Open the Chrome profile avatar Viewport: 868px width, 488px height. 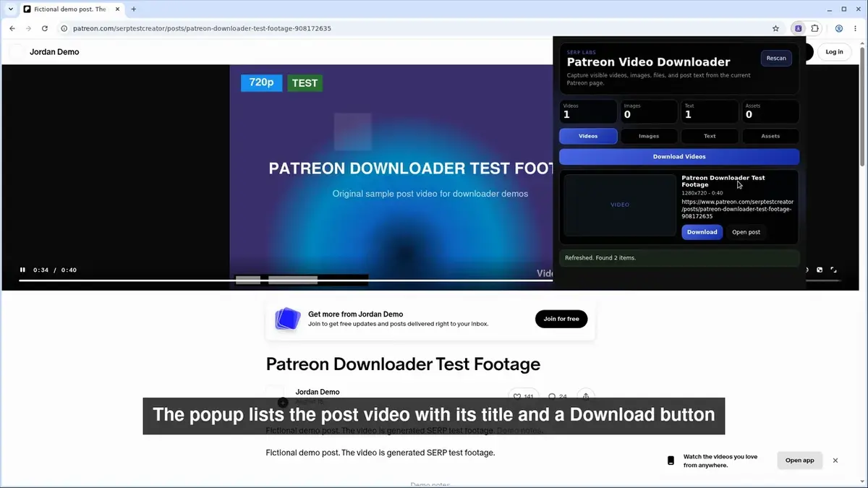(838, 28)
